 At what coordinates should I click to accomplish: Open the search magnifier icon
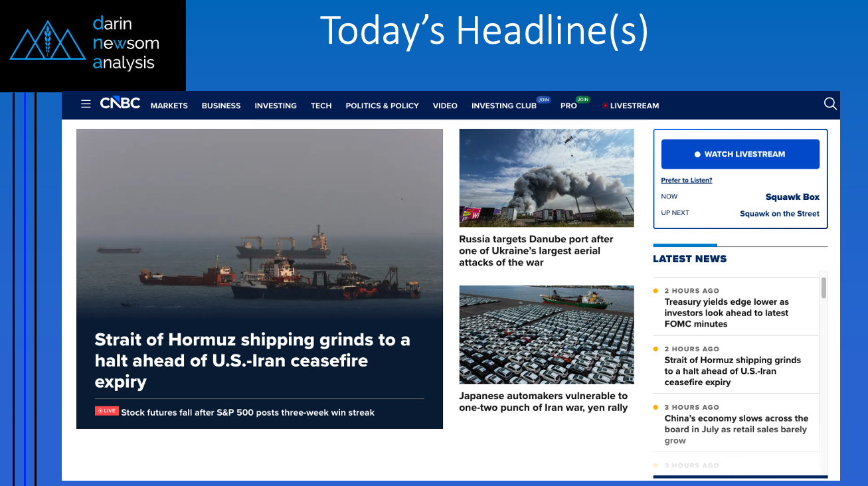click(830, 104)
